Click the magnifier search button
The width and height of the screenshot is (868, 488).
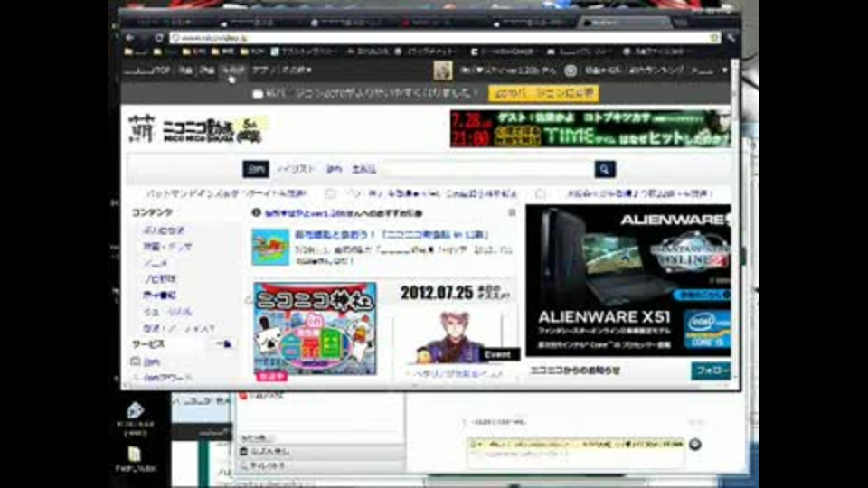coord(605,169)
